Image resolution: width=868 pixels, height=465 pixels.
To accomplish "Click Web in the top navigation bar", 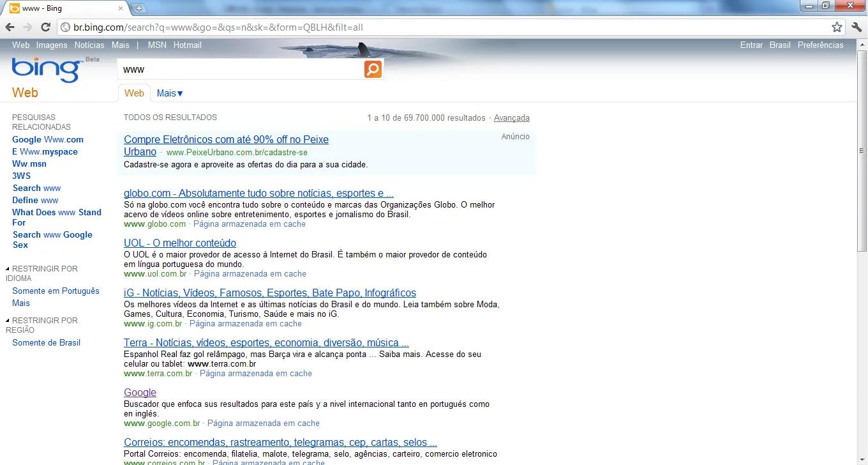I will pyautogui.click(x=21, y=45).
